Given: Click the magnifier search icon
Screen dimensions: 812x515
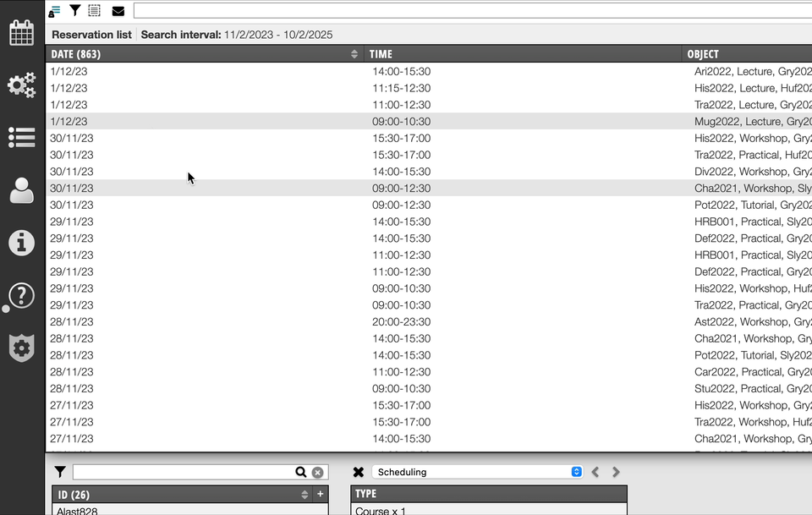Looking at the screenshot, I should click(301, 472).
